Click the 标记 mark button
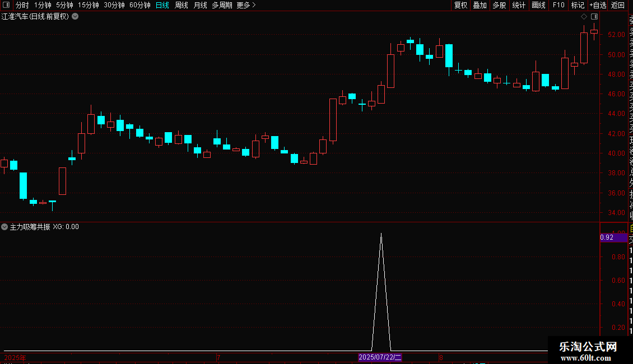This screenshot has height=364, width=633. click(578, 5)
